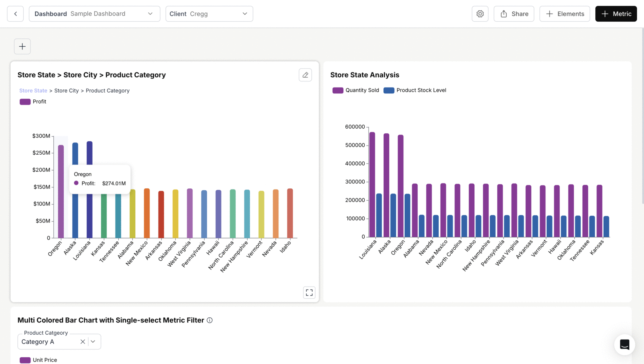Click the Unit Price color swatch
The width and height of the screenshot is (644, 364).
(25, 360)
